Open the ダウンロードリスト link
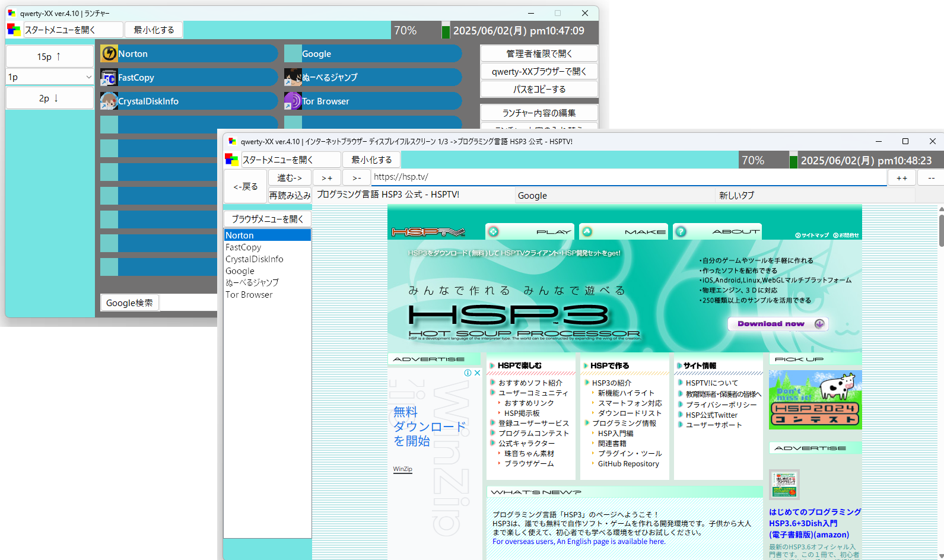This screenshot has height=560, width=944. pos(630,413)
